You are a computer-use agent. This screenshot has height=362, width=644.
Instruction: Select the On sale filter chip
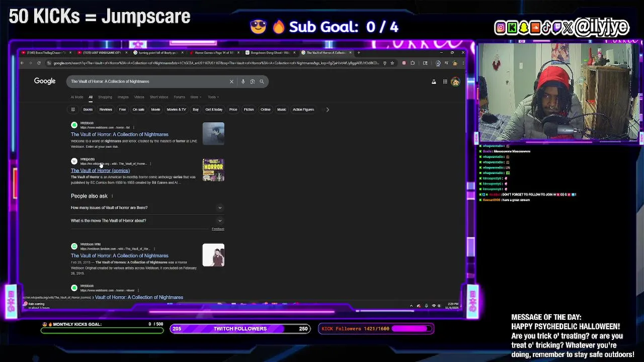[138, 109]
